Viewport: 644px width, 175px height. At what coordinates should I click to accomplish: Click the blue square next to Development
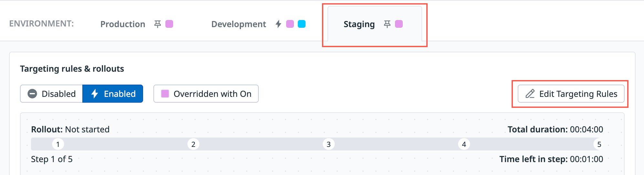click(302, 24)
